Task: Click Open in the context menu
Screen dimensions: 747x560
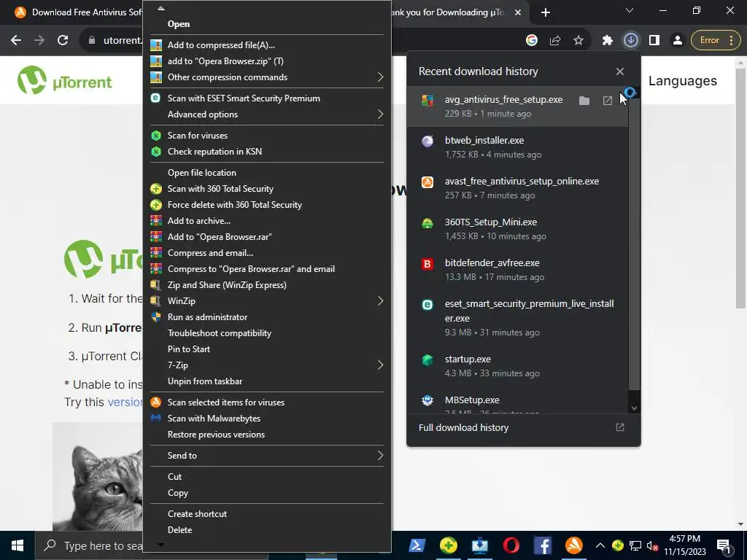Action: pos(267,24)
